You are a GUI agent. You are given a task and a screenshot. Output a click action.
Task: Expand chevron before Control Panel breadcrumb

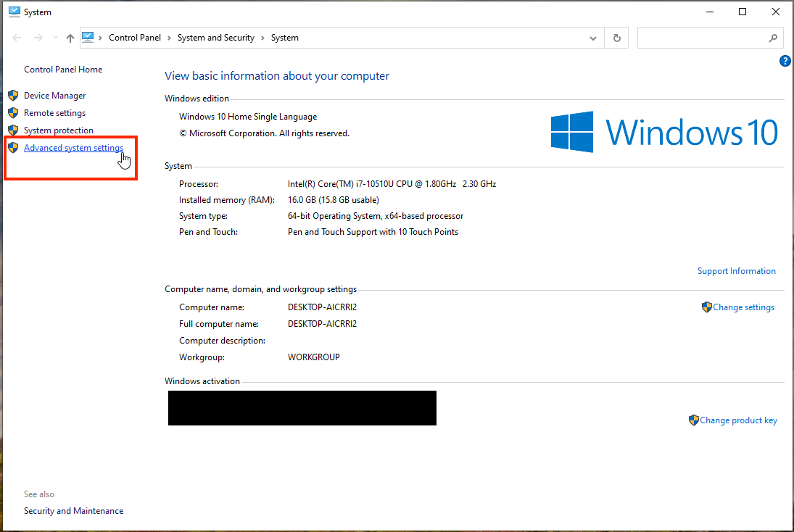coord(100,38)
